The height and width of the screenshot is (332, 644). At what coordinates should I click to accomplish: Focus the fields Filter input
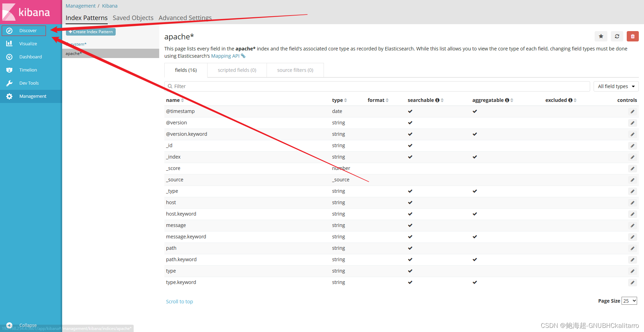point(377,86)
